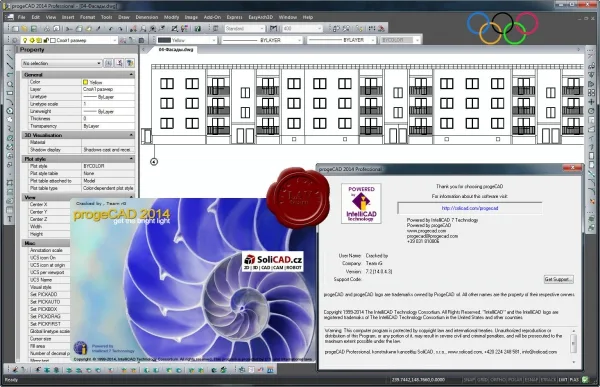Collapse the Plot style section

point(131,159)
